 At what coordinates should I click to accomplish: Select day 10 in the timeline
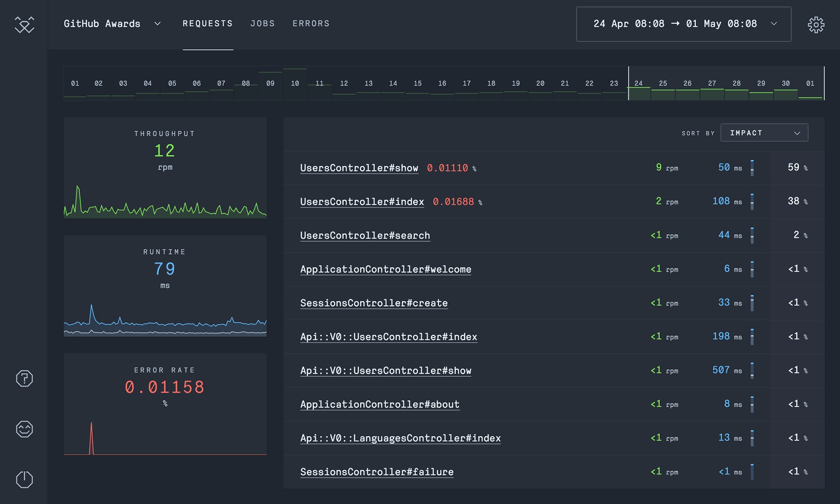295,83
